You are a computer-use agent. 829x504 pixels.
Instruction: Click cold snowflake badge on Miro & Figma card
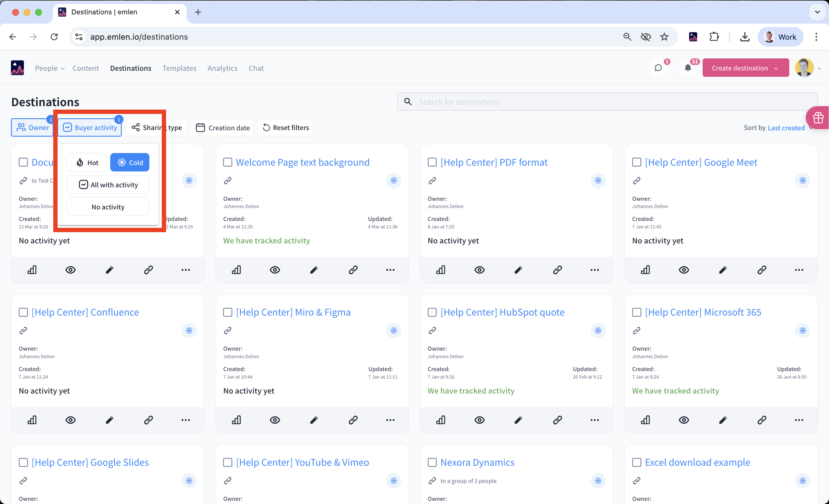pos(393,331)
